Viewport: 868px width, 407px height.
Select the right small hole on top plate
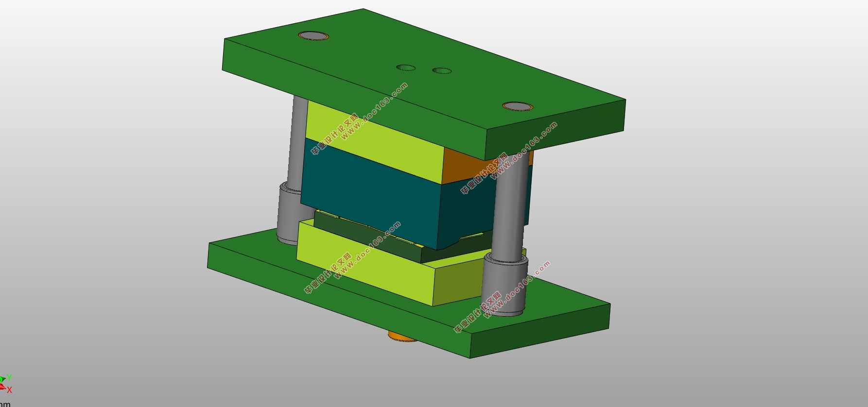[x=442, y=71]
